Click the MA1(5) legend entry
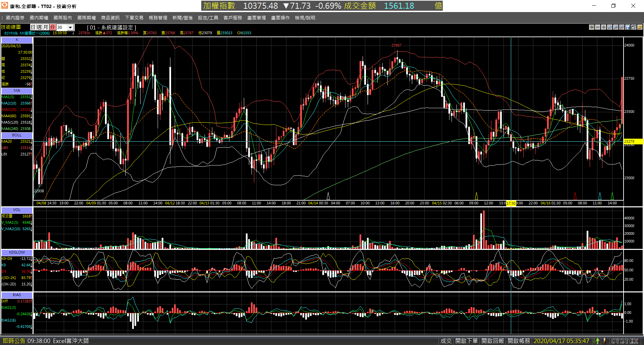Viewport: 644px width, 345px height. (x=16, y=97)
